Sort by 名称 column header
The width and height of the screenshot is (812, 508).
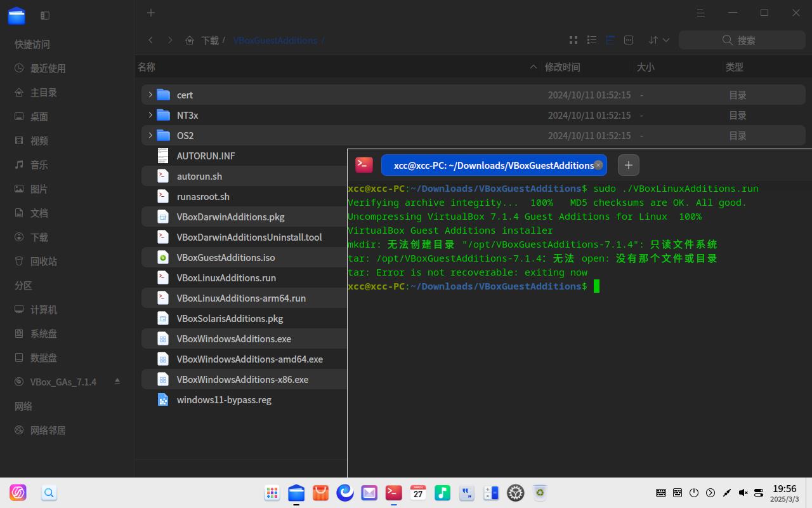tap(147, 67)
